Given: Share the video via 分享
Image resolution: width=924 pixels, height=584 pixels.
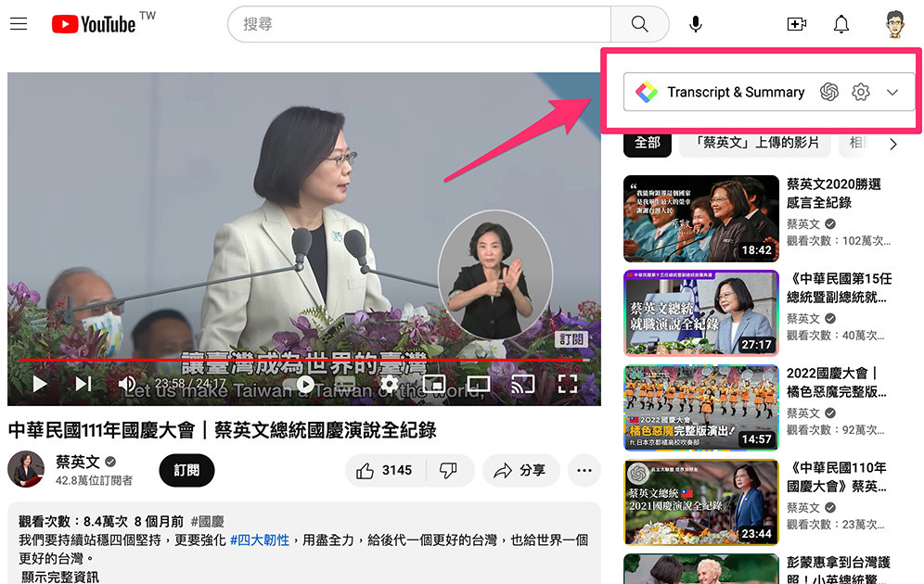Looking at the screenshot, I should (520, 470).
